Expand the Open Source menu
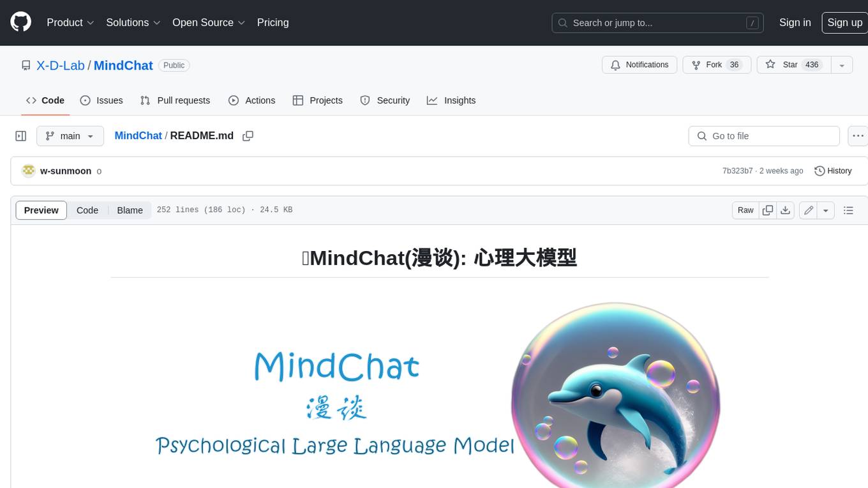868x488 pixels. (209, 22)
